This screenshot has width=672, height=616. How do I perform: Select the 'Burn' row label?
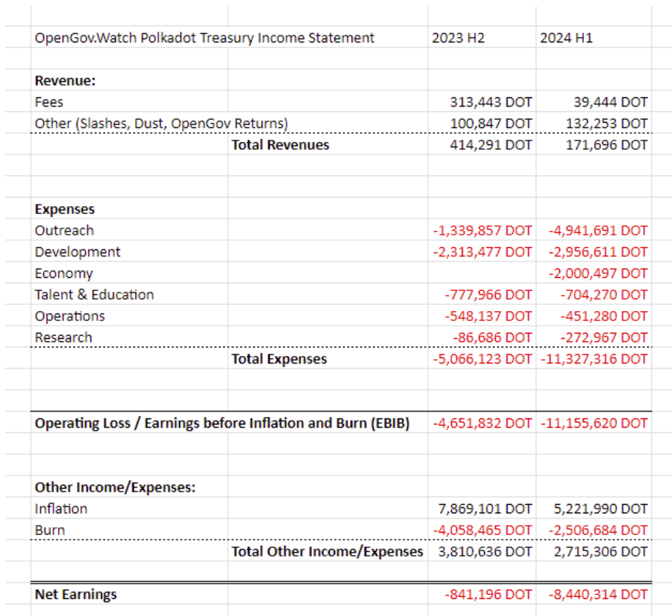click(x=49, y=530)
